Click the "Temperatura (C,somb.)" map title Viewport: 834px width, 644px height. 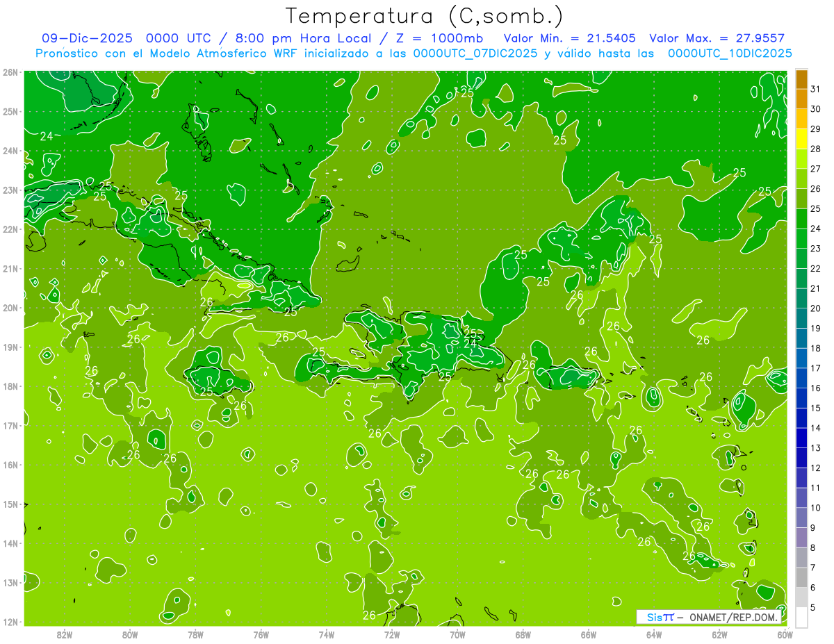(425, 17)
